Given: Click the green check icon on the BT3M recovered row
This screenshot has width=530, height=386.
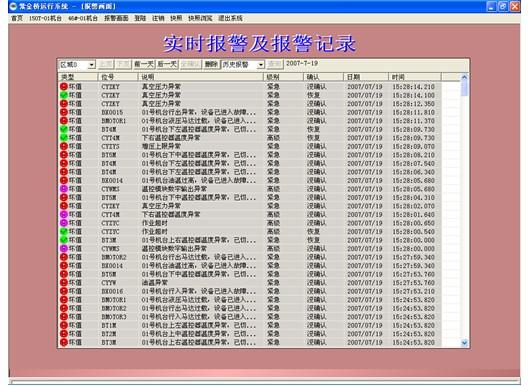Looking at the screenshot, I should pyautogui.click(x=64, y=240).
